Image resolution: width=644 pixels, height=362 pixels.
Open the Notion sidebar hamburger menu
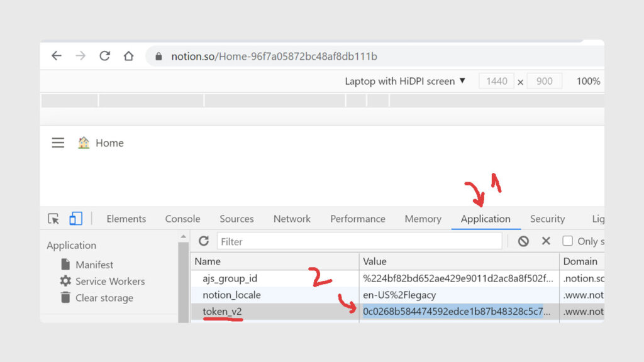58,143
